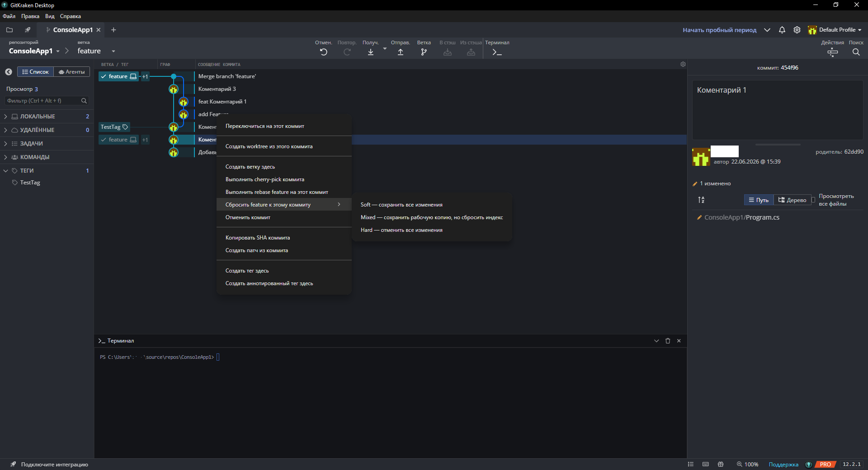
Task: Choose Создать ветку здесь
Action: point(284,167)
